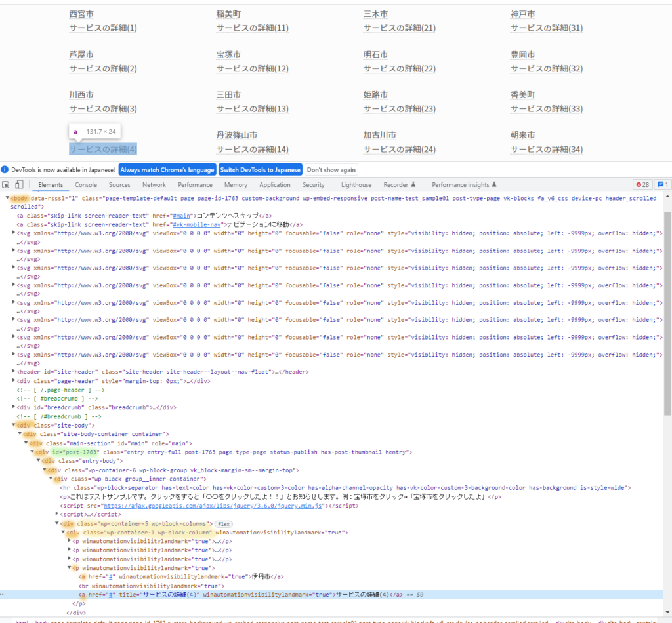Open the issues badge showing 1
This screenshot has width=672, height=623.
click(x=663, y=184)
